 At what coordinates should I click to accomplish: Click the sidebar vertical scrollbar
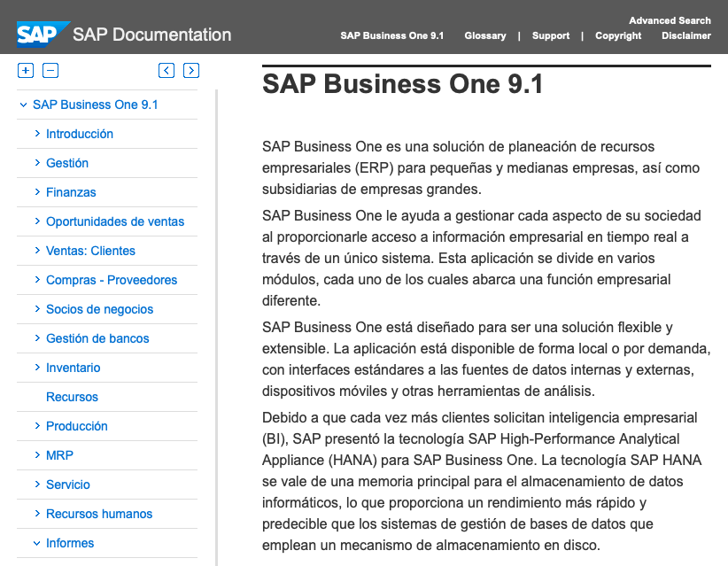click(x=216, y=328)
